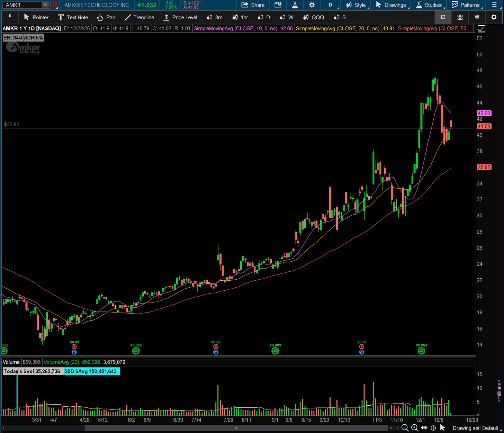Select the grid chart layout icon
504x433 pixels.
(460, 17)
